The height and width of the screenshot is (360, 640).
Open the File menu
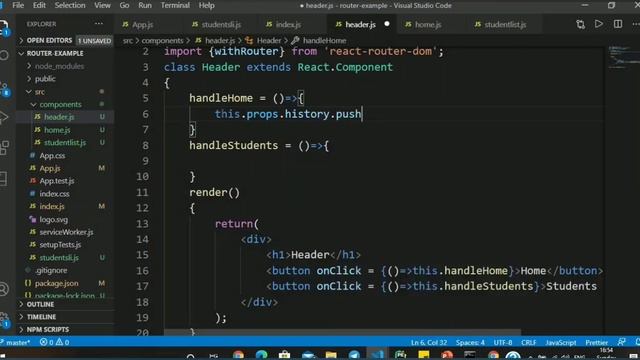pos(18,5)
